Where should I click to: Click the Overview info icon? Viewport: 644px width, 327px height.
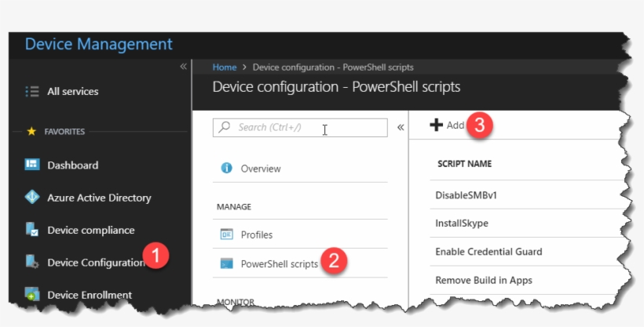(x=227, y=169)
